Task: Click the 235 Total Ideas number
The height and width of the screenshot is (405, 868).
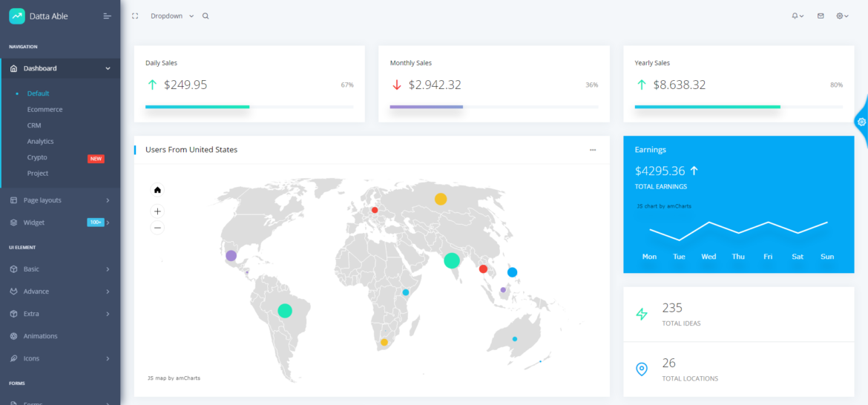Action: [x=672, y=308]
